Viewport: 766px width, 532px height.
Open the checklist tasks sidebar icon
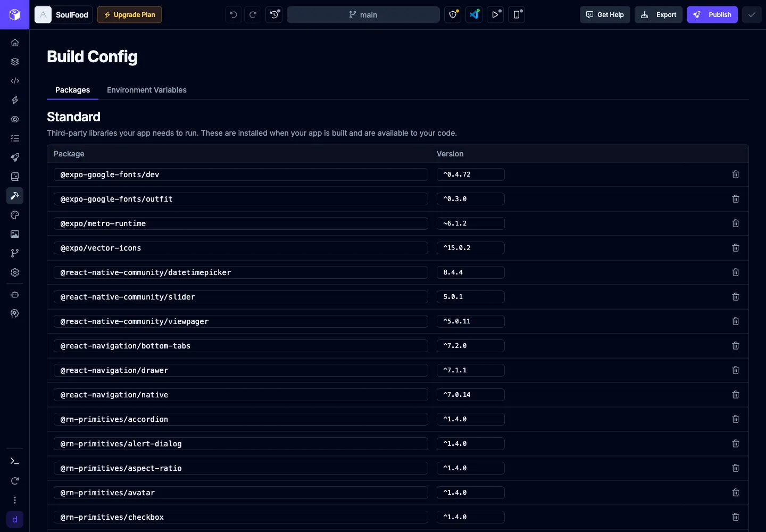pyautogui.click(x=15, y=138)
